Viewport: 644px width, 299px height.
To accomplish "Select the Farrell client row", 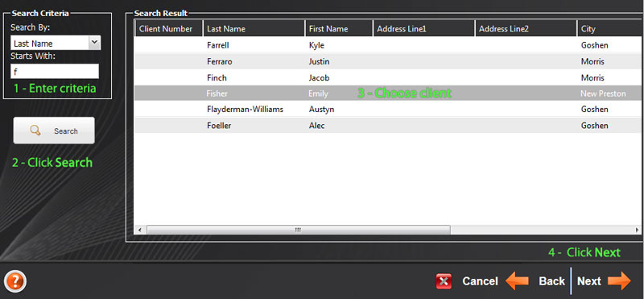I will pos(388,45).
